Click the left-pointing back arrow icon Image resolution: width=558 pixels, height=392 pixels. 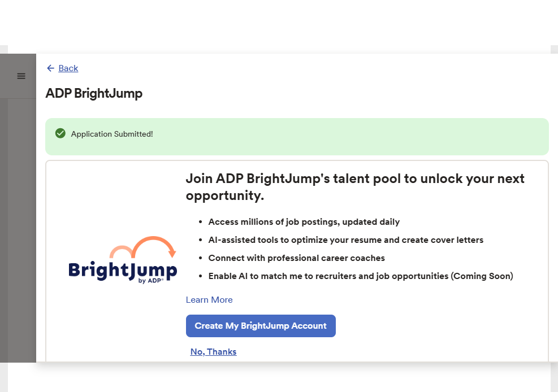click(50, 68)
